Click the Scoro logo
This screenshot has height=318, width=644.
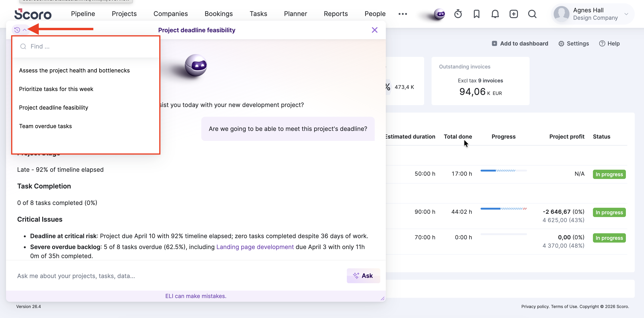33,14
